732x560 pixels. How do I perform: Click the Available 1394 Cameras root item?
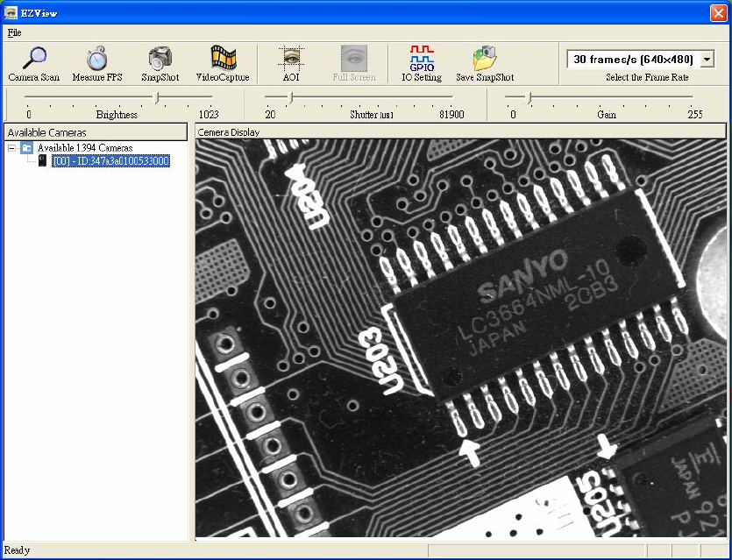(x=84, y=148)
